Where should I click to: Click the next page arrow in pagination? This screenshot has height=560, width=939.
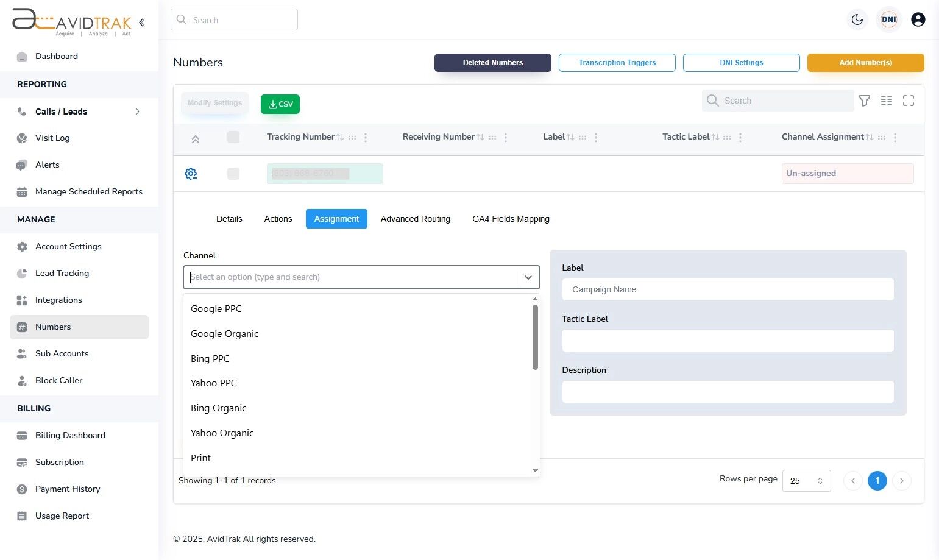pos(902,481)
